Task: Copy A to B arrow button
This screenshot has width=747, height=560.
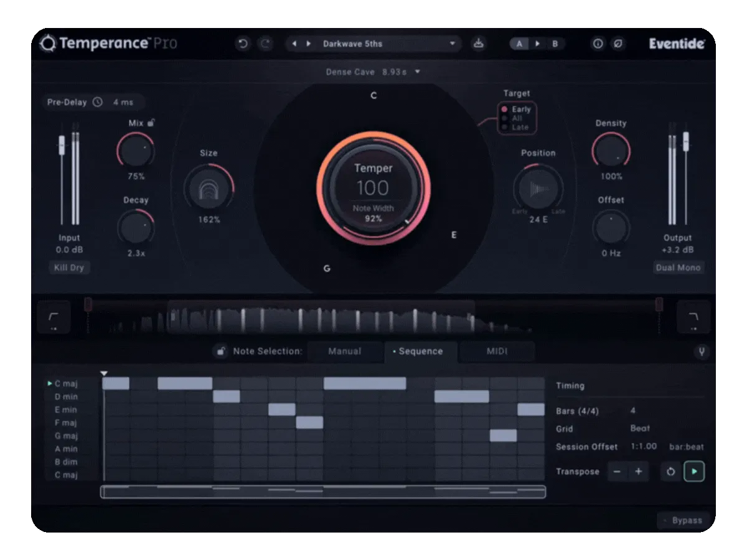Action: pos(537,44)
